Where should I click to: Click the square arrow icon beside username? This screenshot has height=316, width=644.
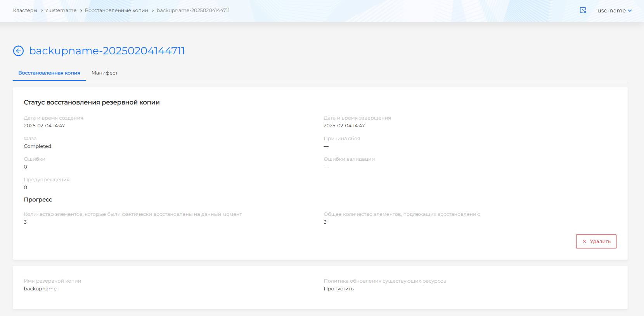coord(583,10)
